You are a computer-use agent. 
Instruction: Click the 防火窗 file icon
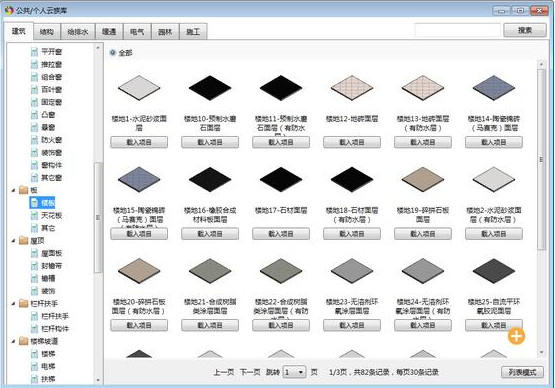[x=34, y=140]
